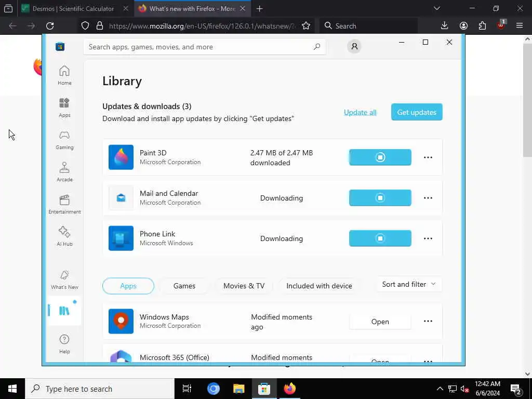Open AI Hub in the Store sidebar
This screenshot has height=399, width=532.
click(x=64, y=236)
